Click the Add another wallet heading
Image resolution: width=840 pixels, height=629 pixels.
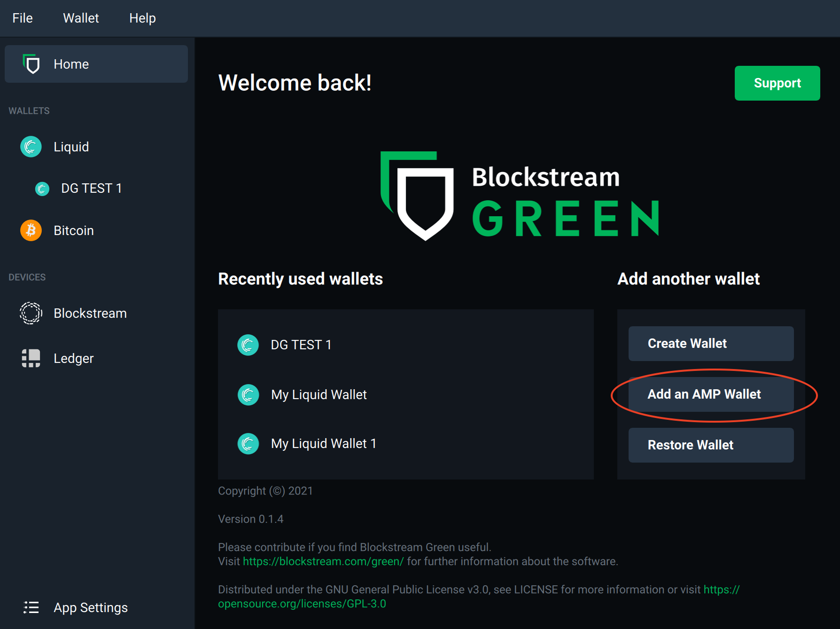(689, 279)
